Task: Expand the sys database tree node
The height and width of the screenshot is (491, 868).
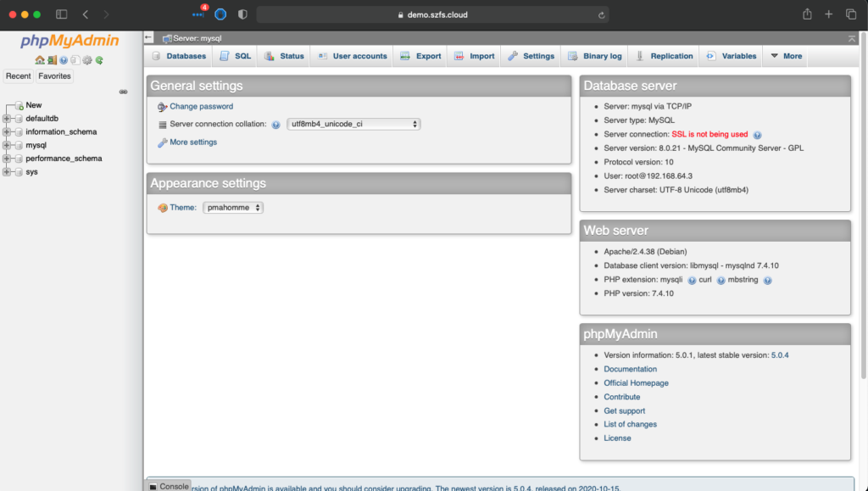Action: (7, 171)
